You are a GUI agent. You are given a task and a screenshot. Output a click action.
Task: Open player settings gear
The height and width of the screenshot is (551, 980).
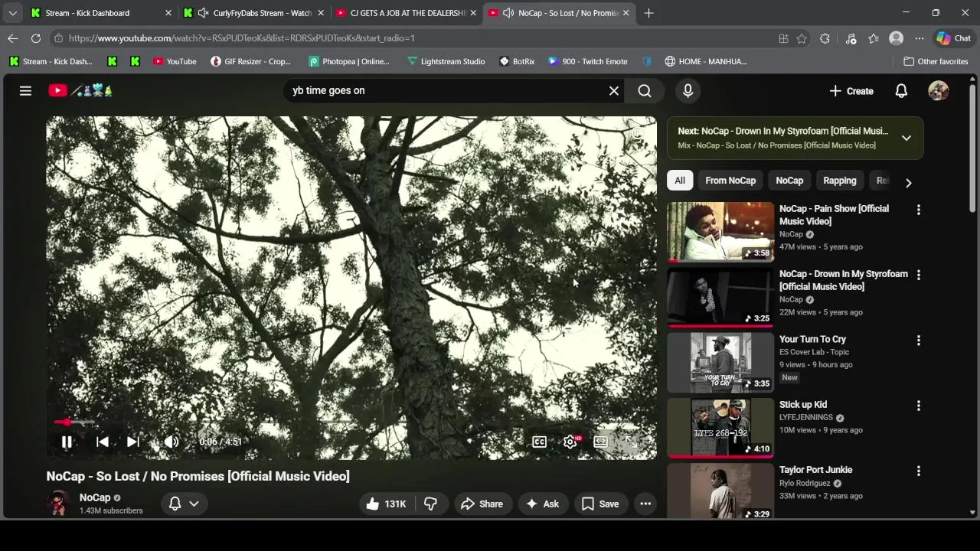tap(570, 442)
